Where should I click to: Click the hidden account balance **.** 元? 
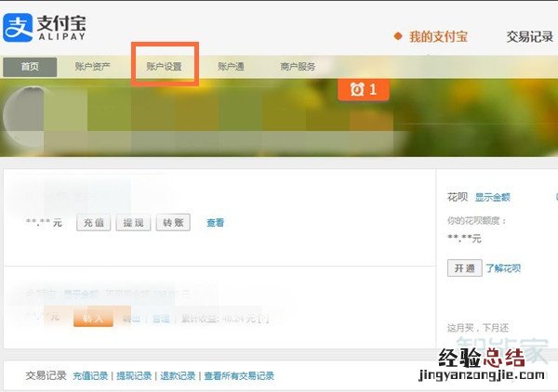click(44, 223)
